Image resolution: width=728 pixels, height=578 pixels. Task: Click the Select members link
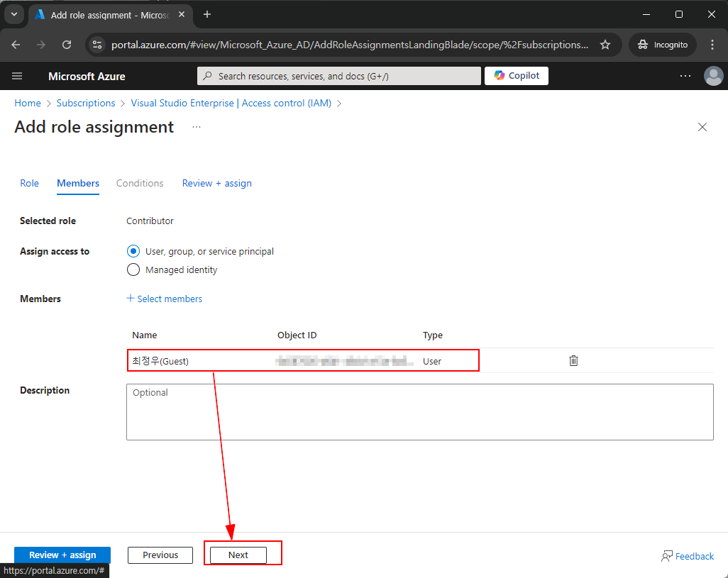(x=165, y=299)
